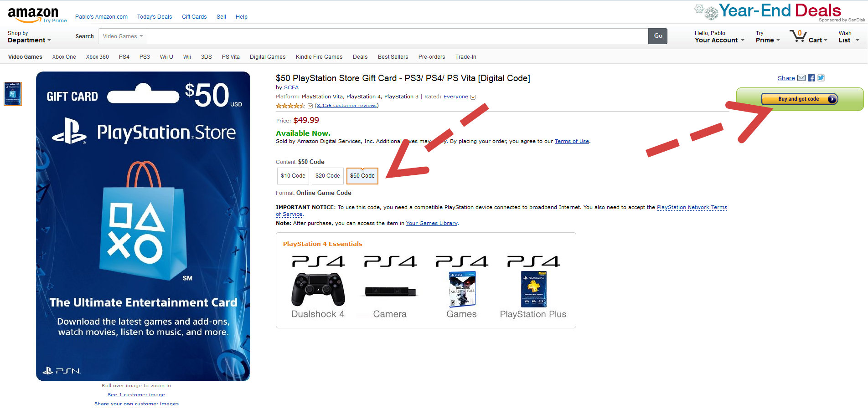Click the Share link
This screenshot has width=868, height=419.
(x=786, y=78)
